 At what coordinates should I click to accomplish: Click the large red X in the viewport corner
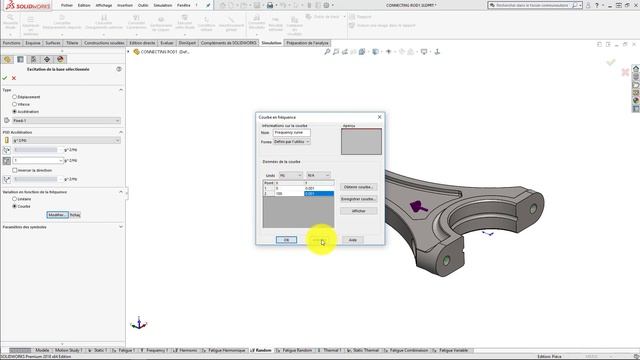pos(625,72)
